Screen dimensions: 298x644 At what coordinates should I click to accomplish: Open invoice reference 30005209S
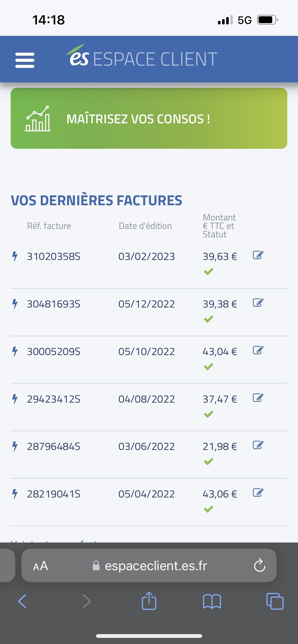[x=53, y=352]
